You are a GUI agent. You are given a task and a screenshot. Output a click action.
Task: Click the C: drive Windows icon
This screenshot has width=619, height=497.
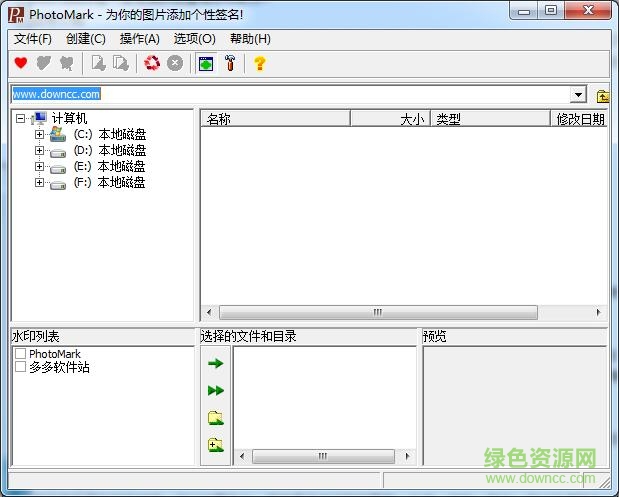(58, 134)
